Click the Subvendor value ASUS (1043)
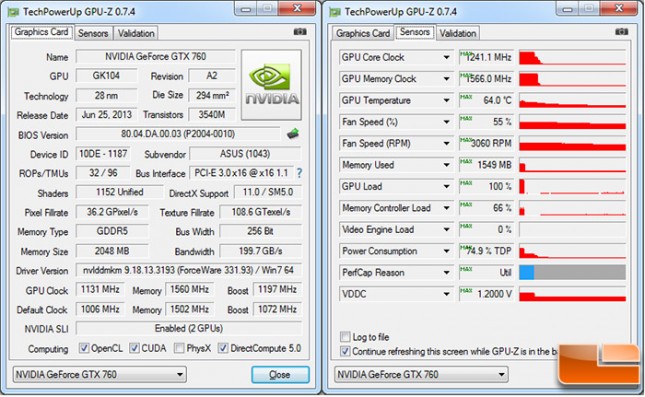 [x=245, y=154]
